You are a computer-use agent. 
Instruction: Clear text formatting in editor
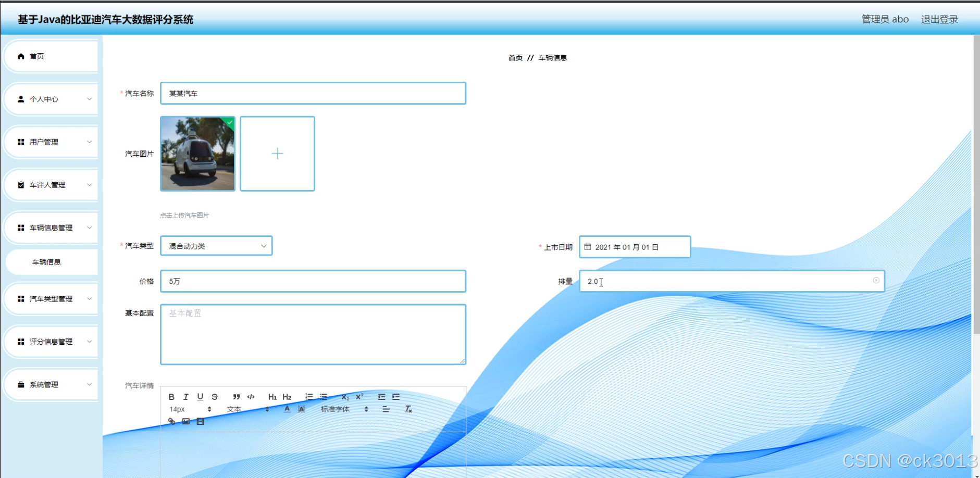tap(408, 409)
